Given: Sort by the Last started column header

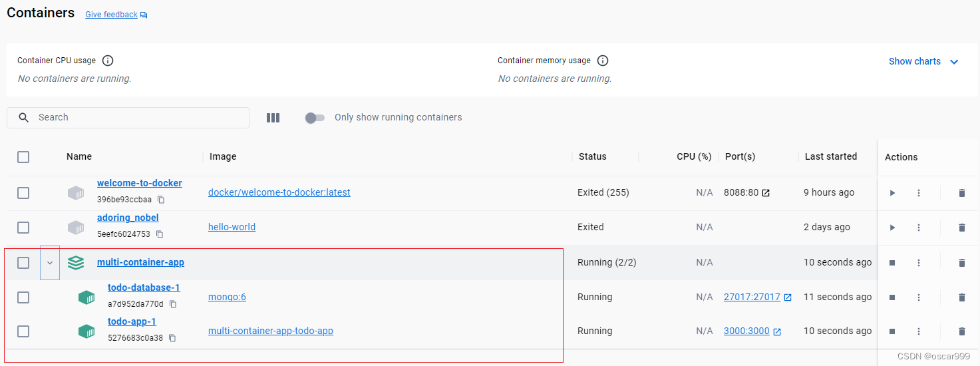Looking at the screenshot, I should point(831,157).
